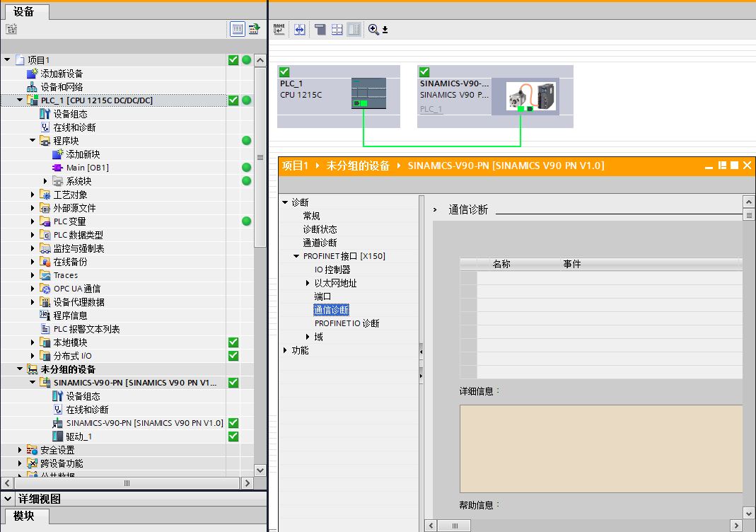Expand the 域 entry
756x532 pixels.
coord(308,337)
